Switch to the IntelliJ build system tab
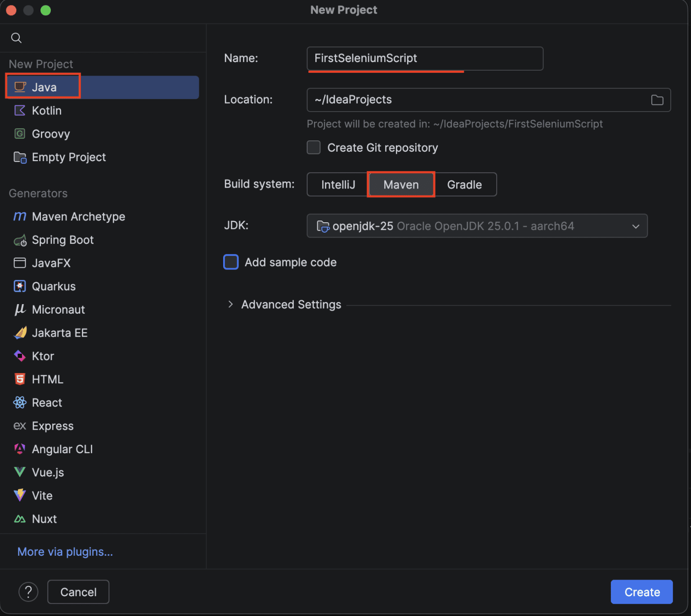 337,184
